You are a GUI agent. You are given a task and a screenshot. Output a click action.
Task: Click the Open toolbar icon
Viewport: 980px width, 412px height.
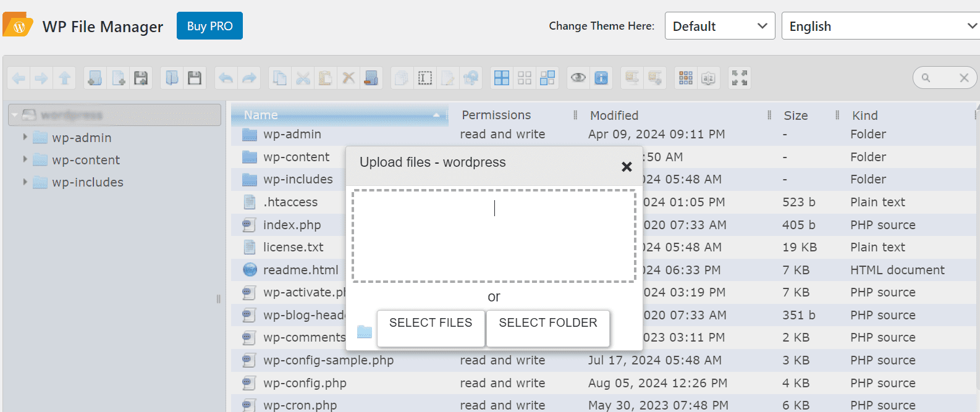[172, 78]
